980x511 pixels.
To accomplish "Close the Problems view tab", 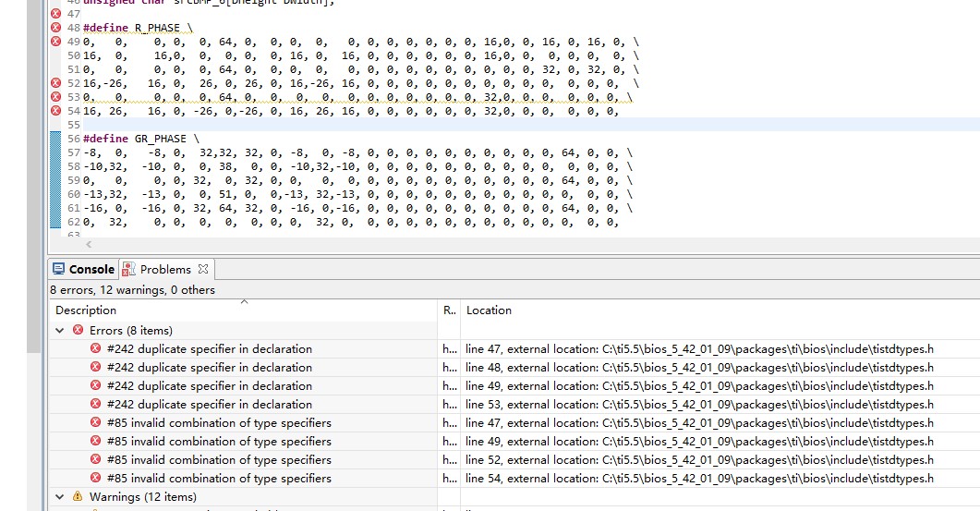I will [x=203, y=269].
